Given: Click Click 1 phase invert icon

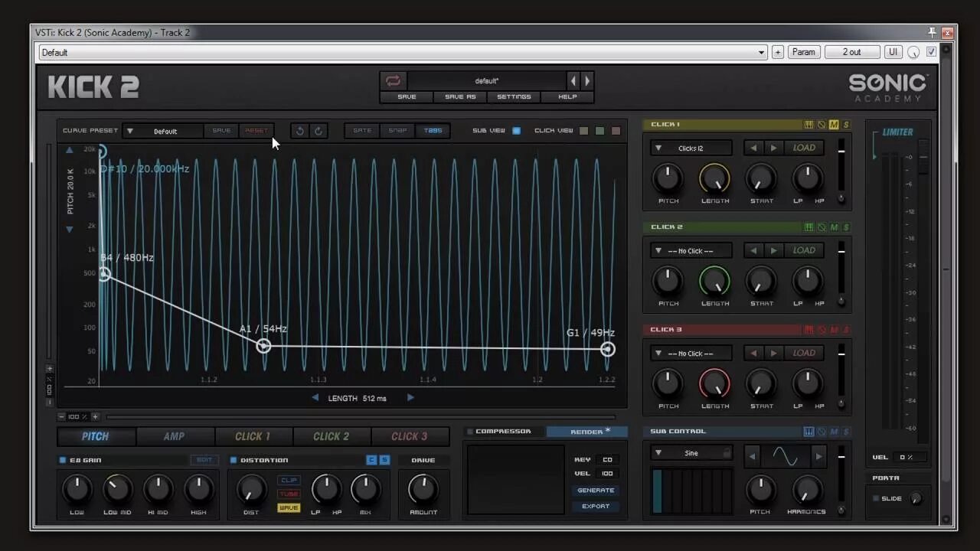Looking at the screenshot, I should (x=822, y=125).
